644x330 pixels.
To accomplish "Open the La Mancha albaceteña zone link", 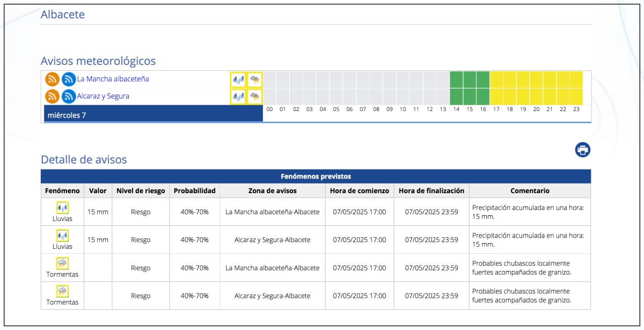I will [x=113, y=79].
